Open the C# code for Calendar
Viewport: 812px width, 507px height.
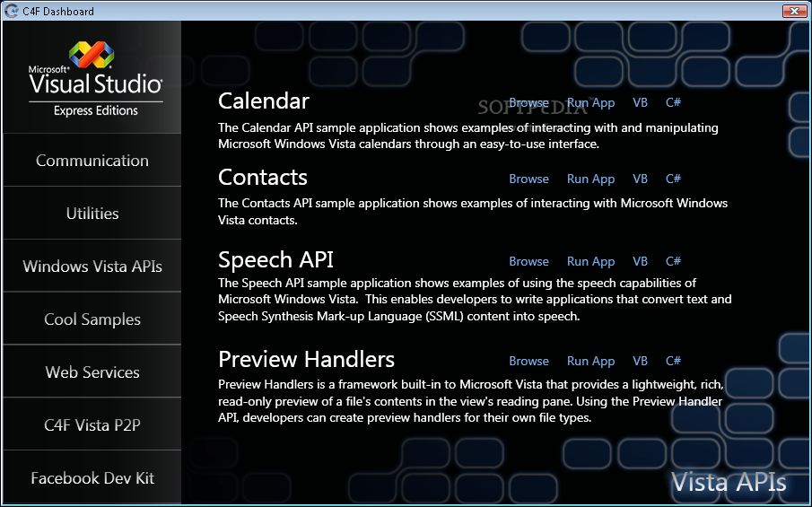673,102
